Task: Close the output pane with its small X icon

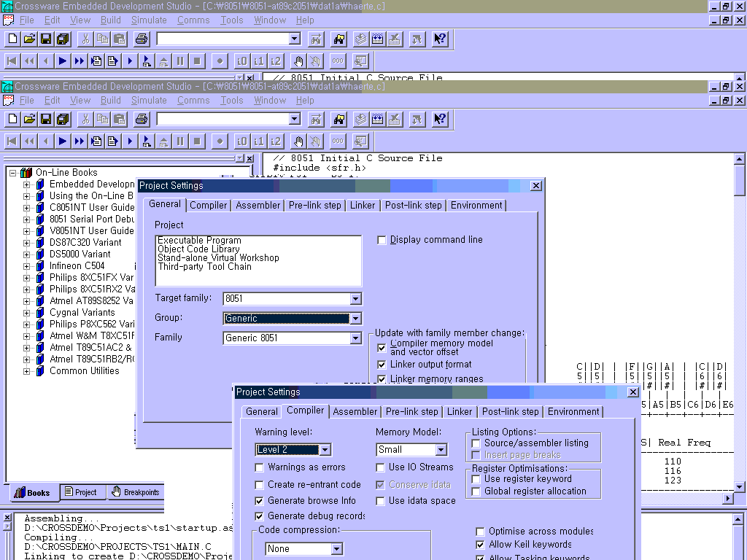Action: [x=7, y=518]
